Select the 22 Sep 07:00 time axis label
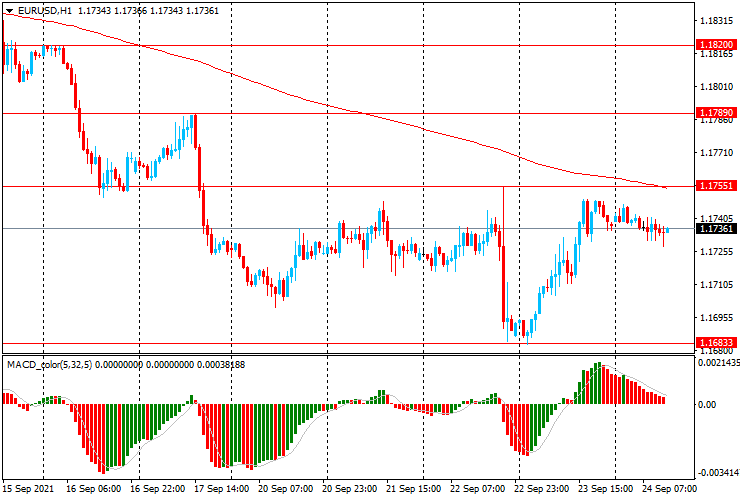Viewport: 740px width, 500px height. (478, 489)
